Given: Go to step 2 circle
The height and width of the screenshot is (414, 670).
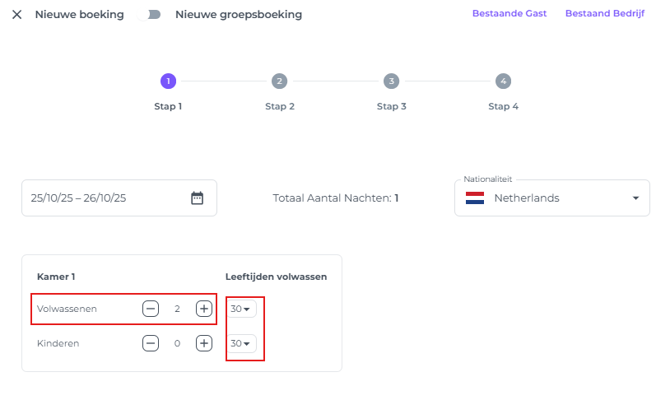Looking at the screenshot, I should [279, 81].
